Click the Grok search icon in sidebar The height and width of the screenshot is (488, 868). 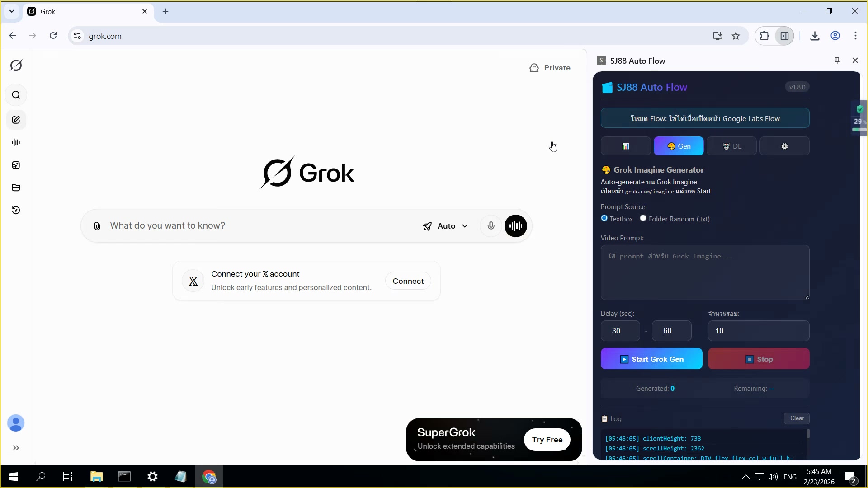click(x=16, y=95)
